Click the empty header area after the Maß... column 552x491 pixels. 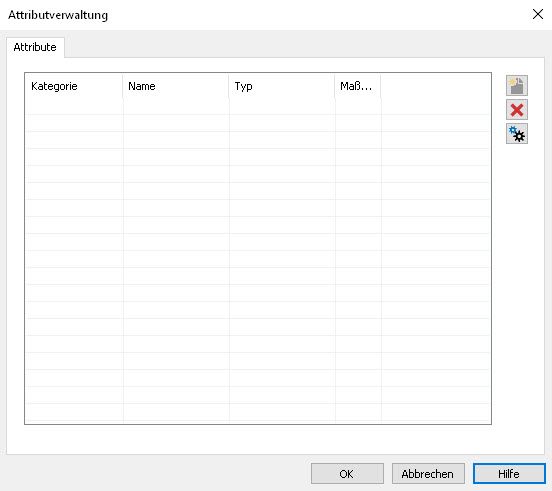pyautogui.click(x=436, y=86)
